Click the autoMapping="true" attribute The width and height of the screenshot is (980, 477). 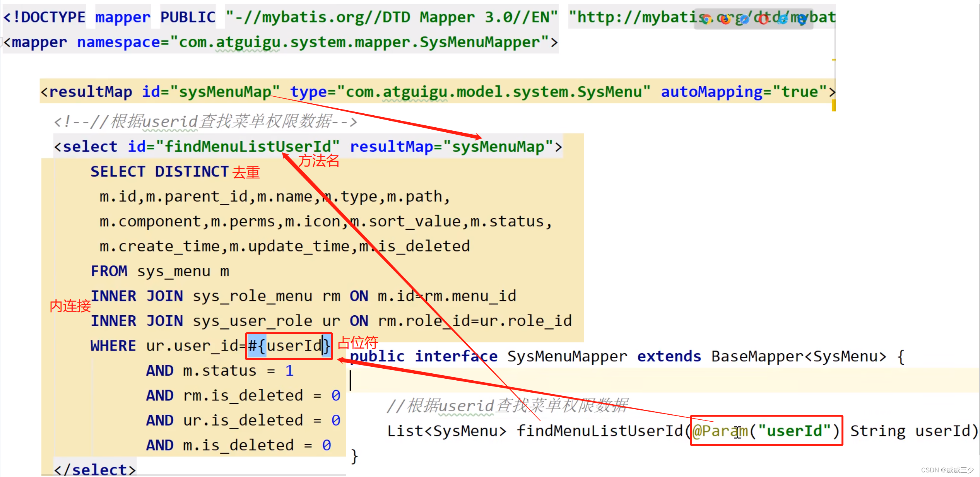[744, 92]
